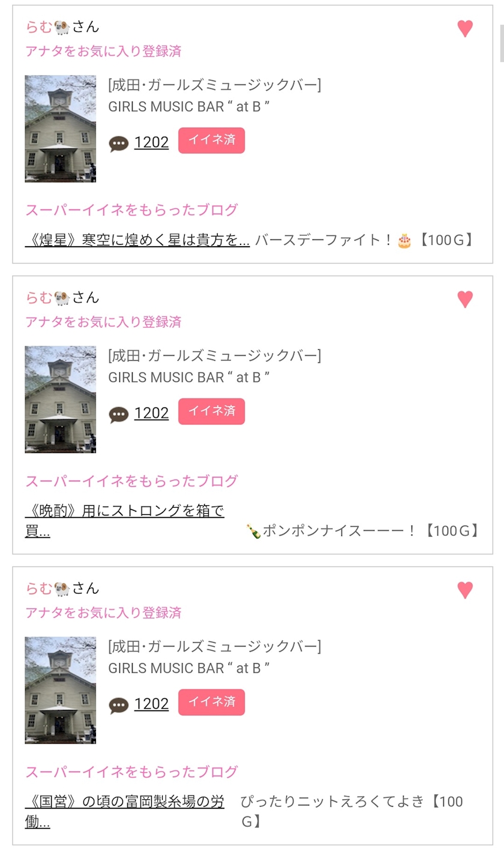Click the scrollbar thumb at top right
The image size is (504, 851).
pyautogui.click(x=502, y=43)
